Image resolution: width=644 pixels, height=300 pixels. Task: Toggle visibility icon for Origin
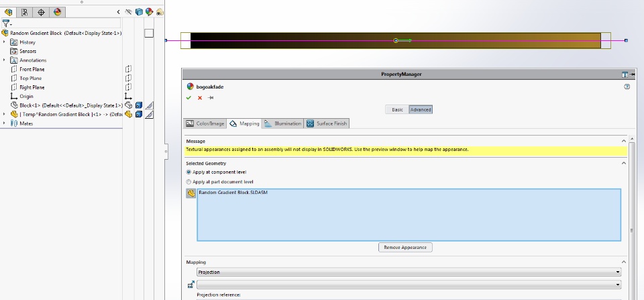click(129, 97)
